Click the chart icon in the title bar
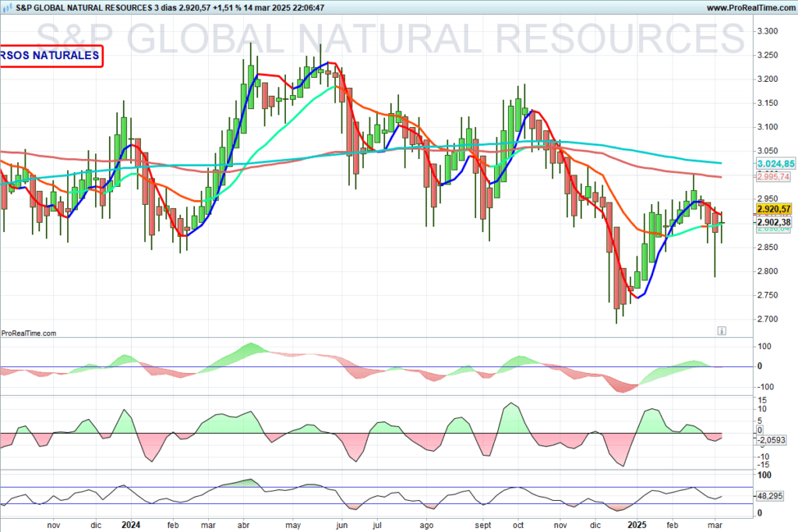The width and height of the screenshot is (798, 532). (7, 8)
